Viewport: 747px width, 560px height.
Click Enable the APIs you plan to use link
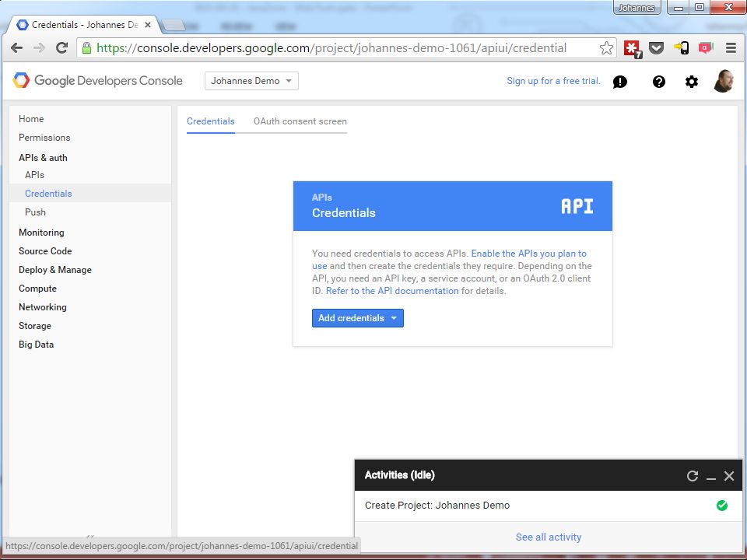pos(528,254)
